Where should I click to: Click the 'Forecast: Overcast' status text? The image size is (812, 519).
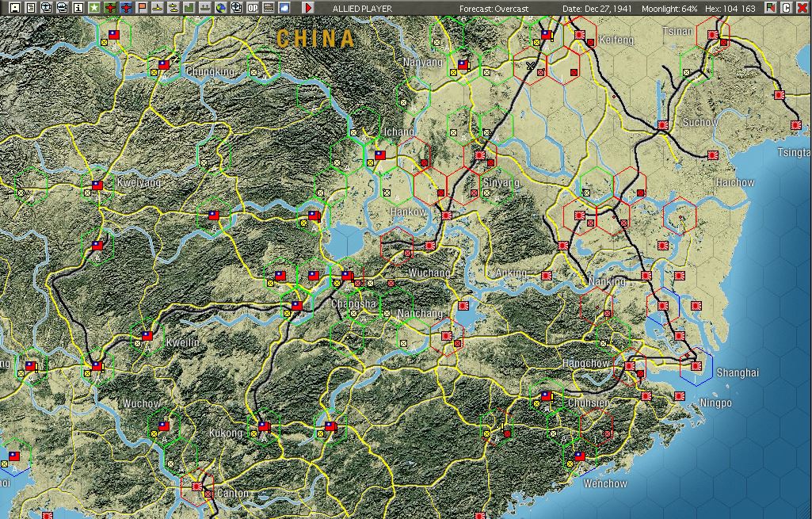point(494,8)
